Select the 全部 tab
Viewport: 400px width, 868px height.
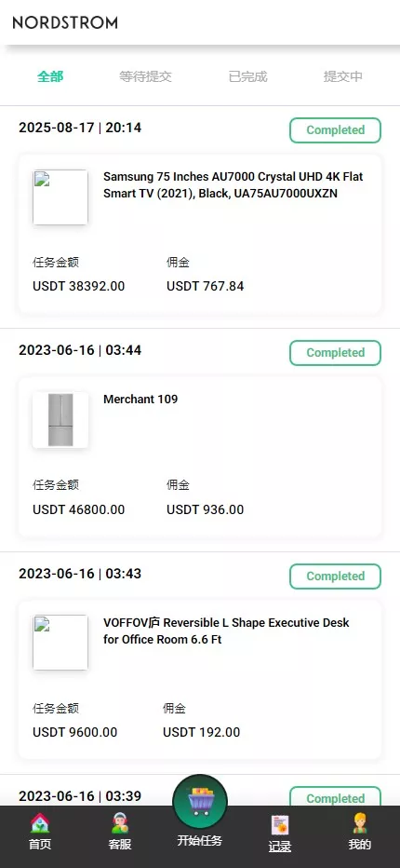coord(50,76)
